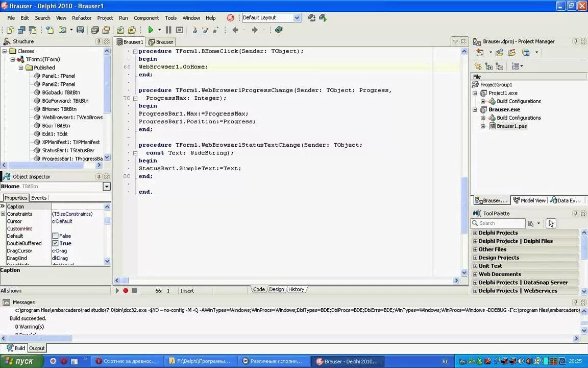
Task: Click the red Record Macro button
Action: tap(126, 290)
